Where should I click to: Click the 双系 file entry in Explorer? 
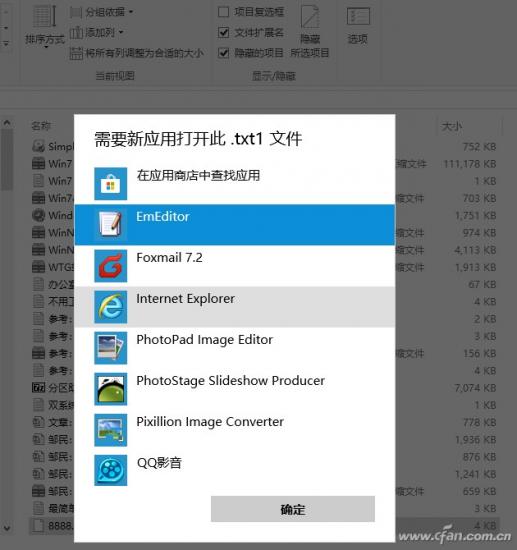(x=53, y=405)
